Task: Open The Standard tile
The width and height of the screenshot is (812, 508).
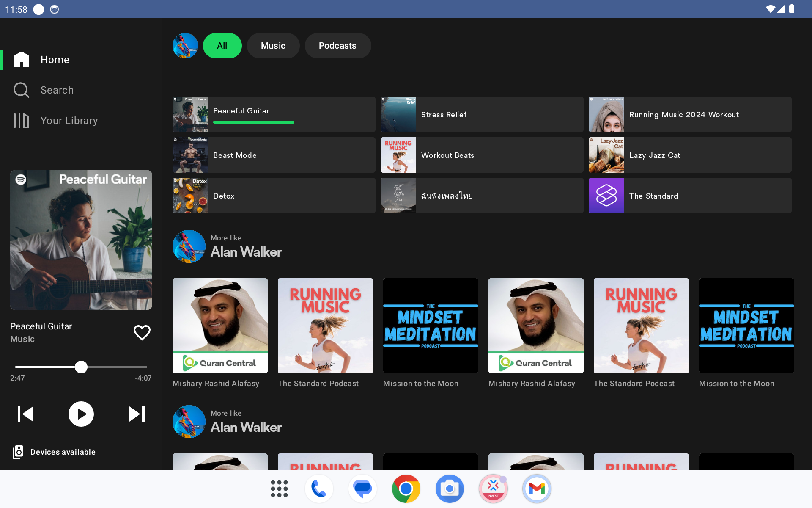Action: 690,196
